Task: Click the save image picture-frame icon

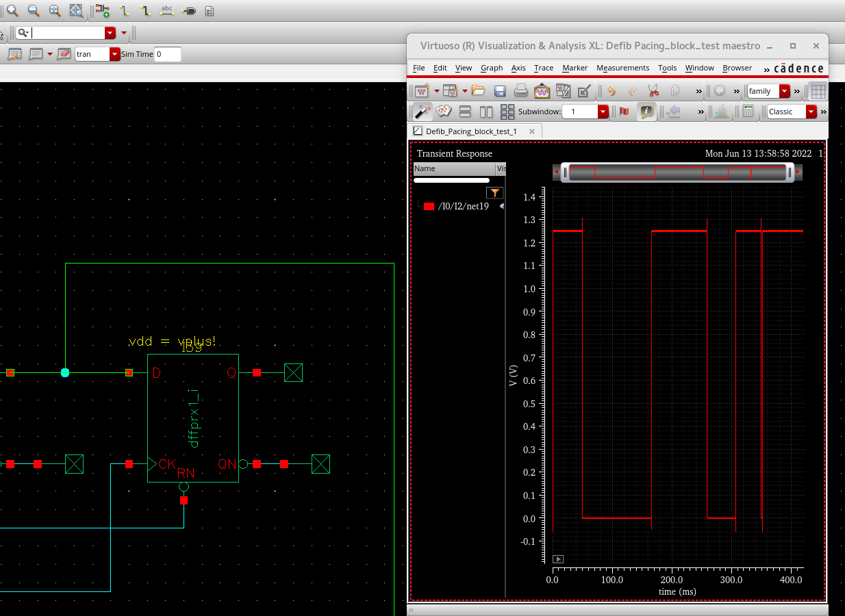Action: tap(542, 91)
